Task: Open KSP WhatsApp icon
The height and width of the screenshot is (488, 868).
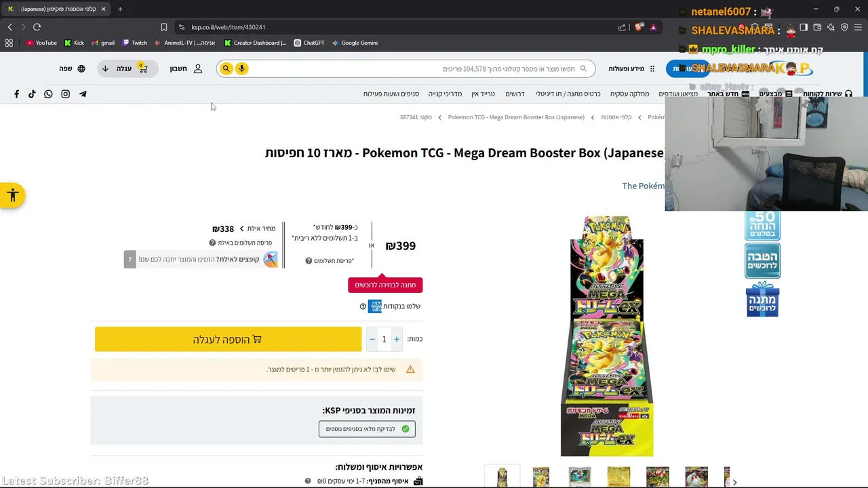Action: click(x=48, y=94)
